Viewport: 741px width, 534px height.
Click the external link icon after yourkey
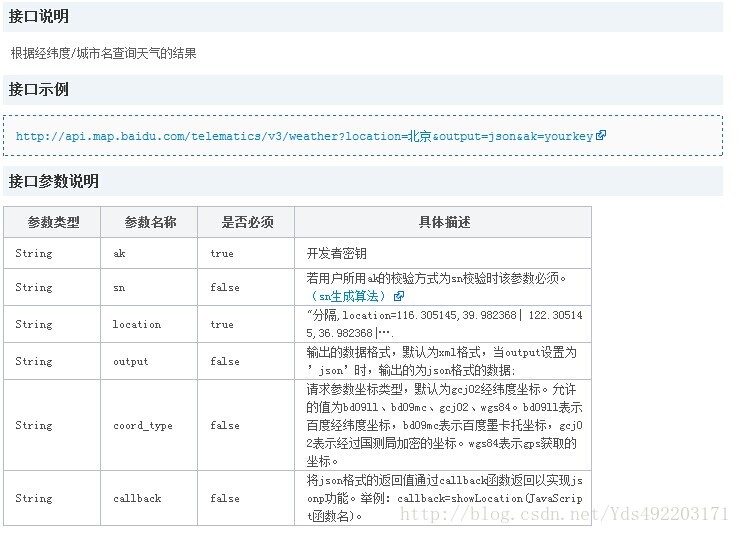[601, 136]
